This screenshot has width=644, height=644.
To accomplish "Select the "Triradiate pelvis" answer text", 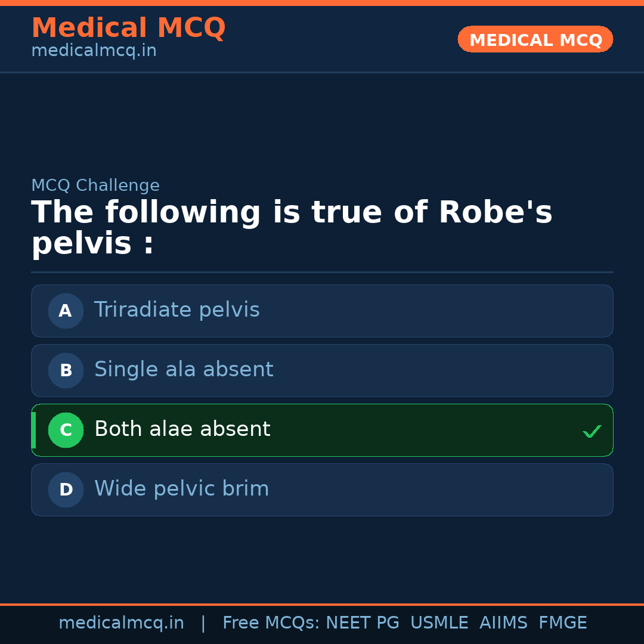I will [177, 310].
